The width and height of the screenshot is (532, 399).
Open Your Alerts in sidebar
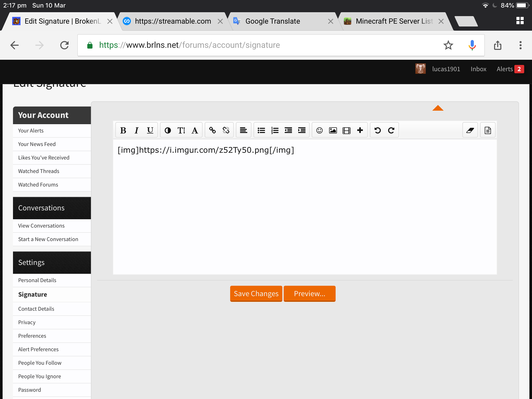[x=52, y=131]
